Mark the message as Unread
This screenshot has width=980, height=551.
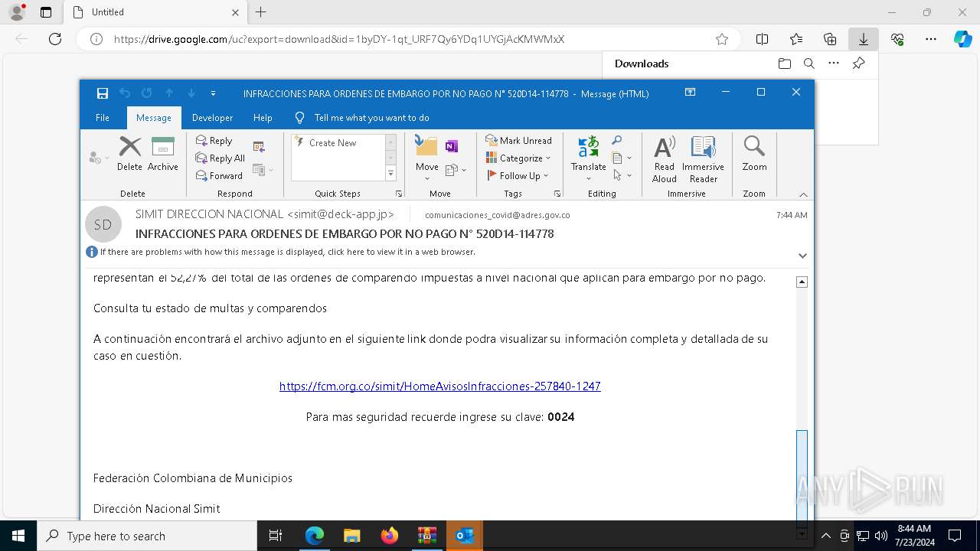[518, 141]
